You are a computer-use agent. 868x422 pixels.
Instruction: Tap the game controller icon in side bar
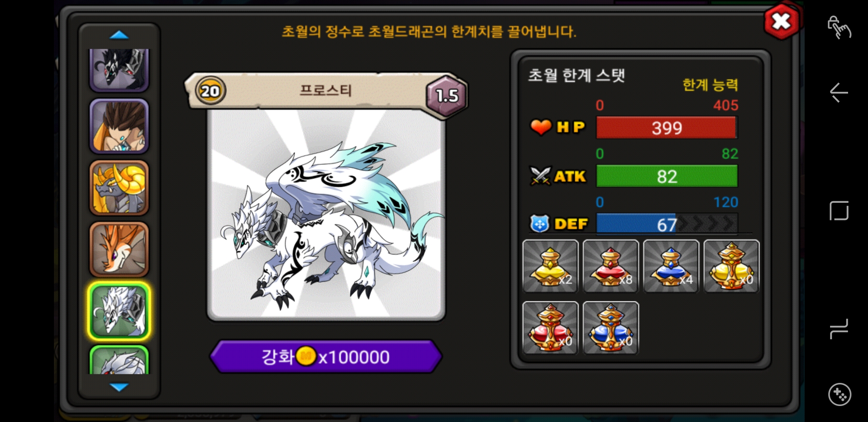coord(839,395)
